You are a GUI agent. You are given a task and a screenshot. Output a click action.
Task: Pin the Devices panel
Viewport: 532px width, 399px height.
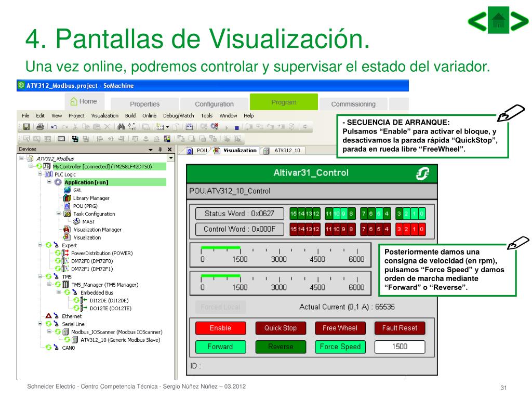coord(160,149)
